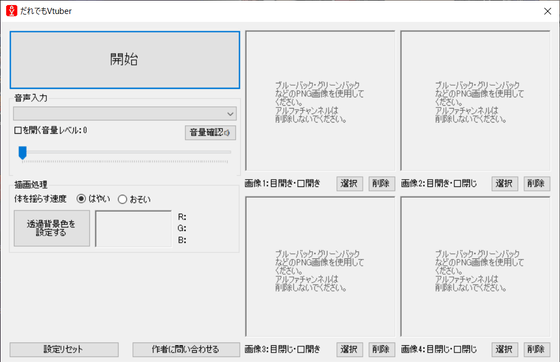Click the 設定リセット button
The height and width of the screenshot is (362, 560).
(x=64, y=350)
